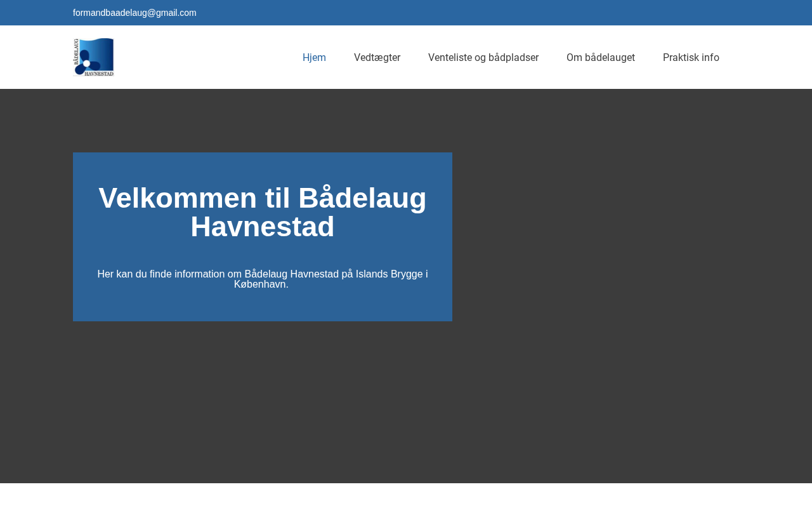Click the word København in the intro text
This screenshot has width=812, height=508.
point(260,284)
